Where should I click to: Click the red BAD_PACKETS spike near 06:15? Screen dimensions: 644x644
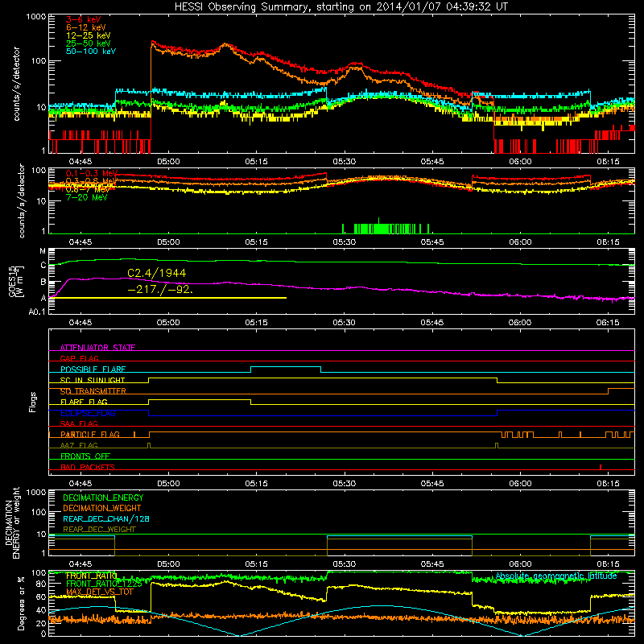601,467
